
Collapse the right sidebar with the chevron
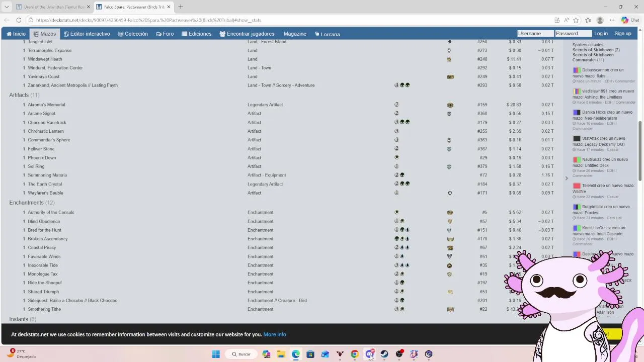pos(566,178)
